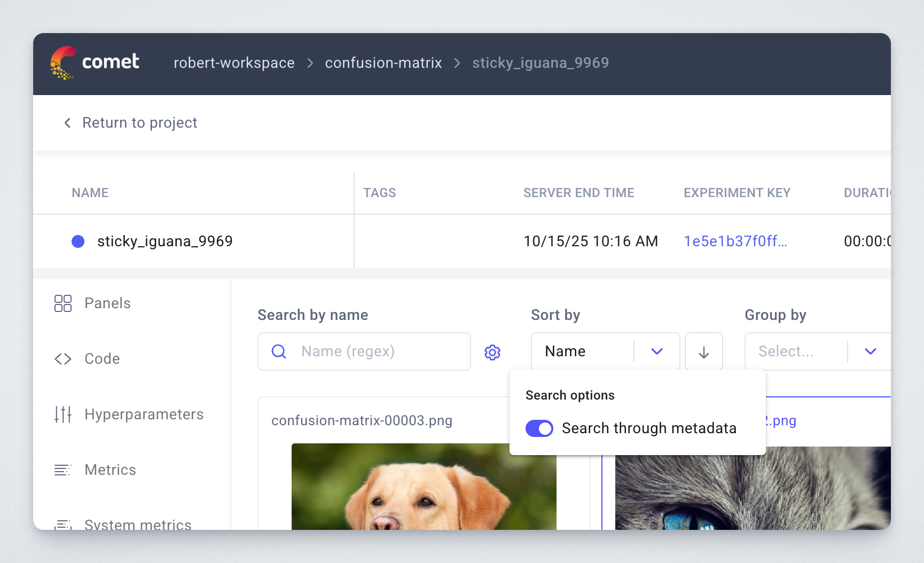Select the robert-workspace breadcrumb

[x=234, y=63]
